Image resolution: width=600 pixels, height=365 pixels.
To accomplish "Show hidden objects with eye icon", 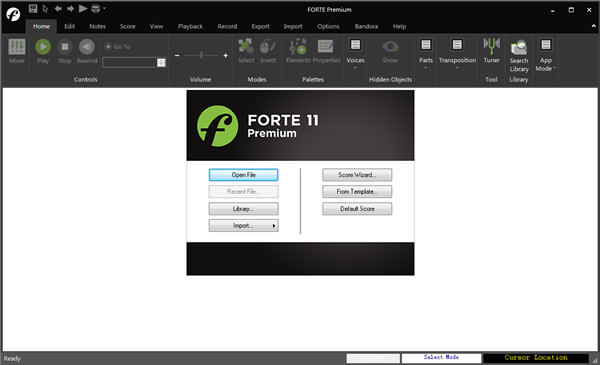I will [x=390, y=51].
